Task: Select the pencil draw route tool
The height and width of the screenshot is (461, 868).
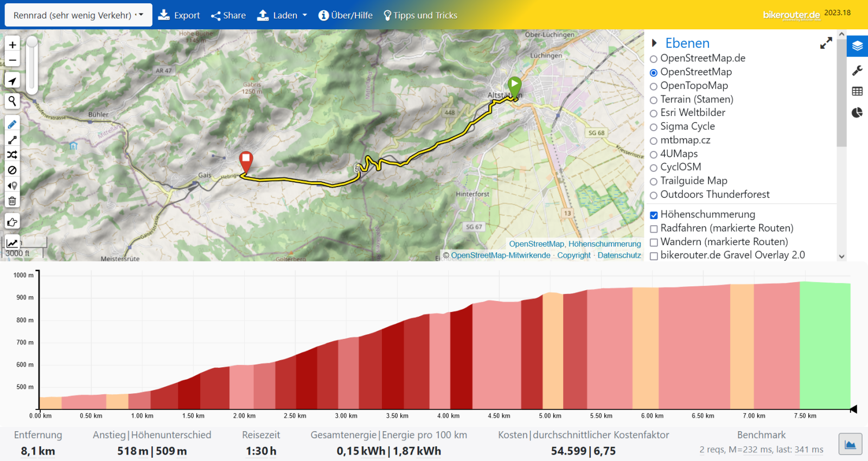Action: coord(12,124)
